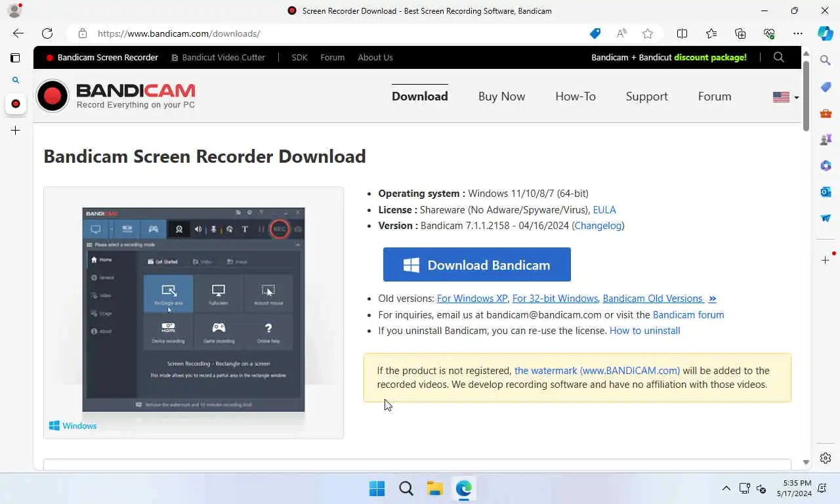Image resolution: width=840 pixels, height=504 pixels.
Task: Click the page scrollbar down arrow
Action: coord(806,463)
